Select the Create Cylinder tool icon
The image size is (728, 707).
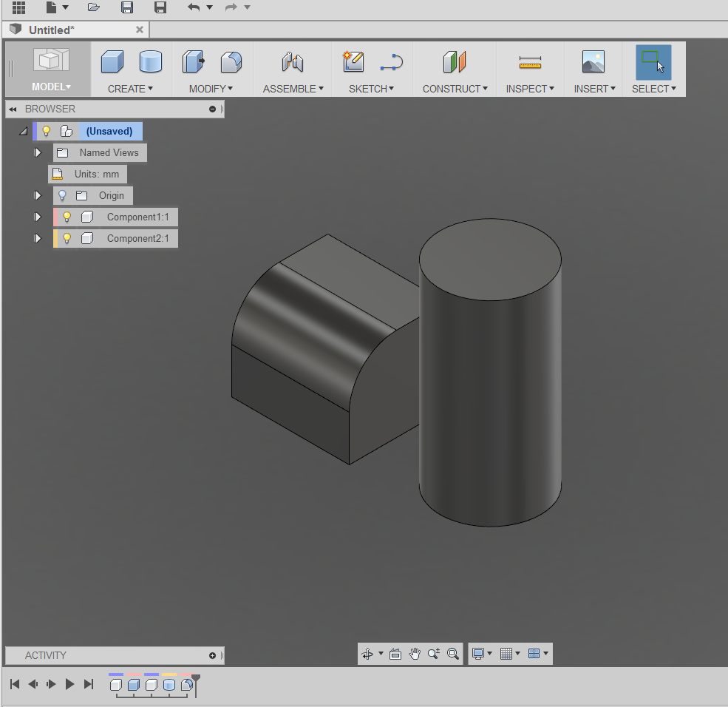(150, 62)
